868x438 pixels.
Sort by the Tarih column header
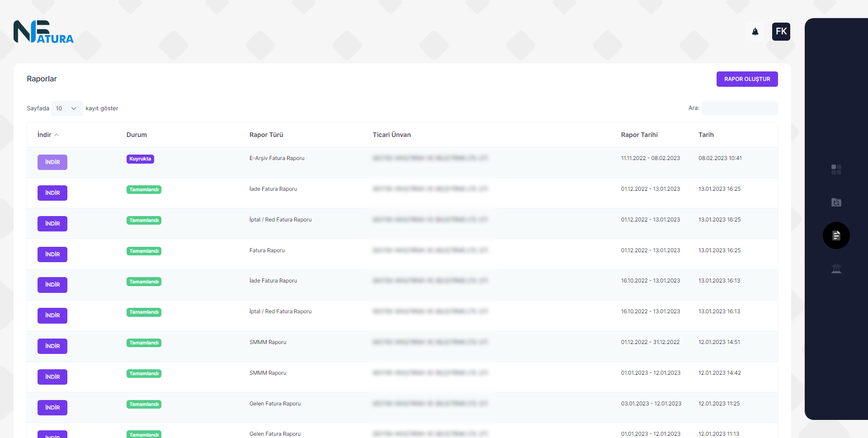(706, 135)
